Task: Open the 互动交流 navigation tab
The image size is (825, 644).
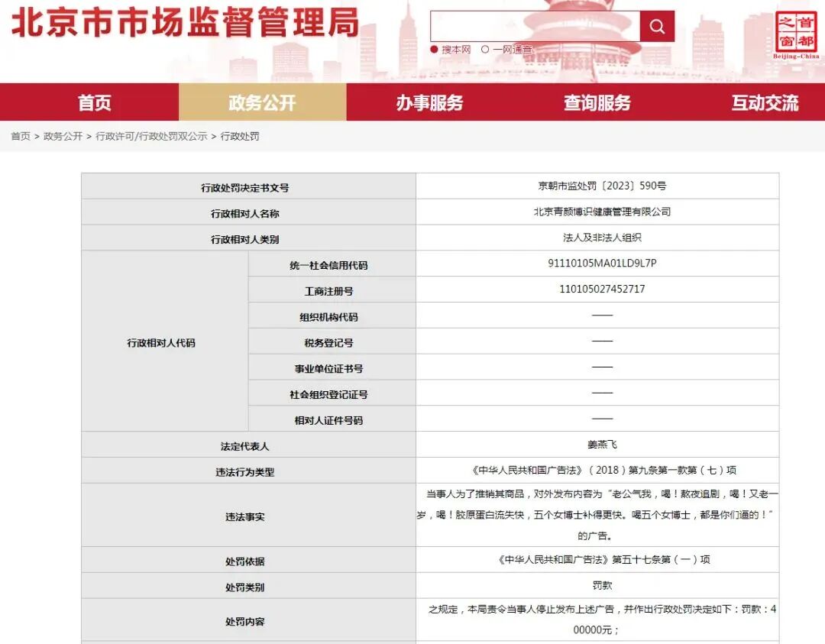Action: 765,102
